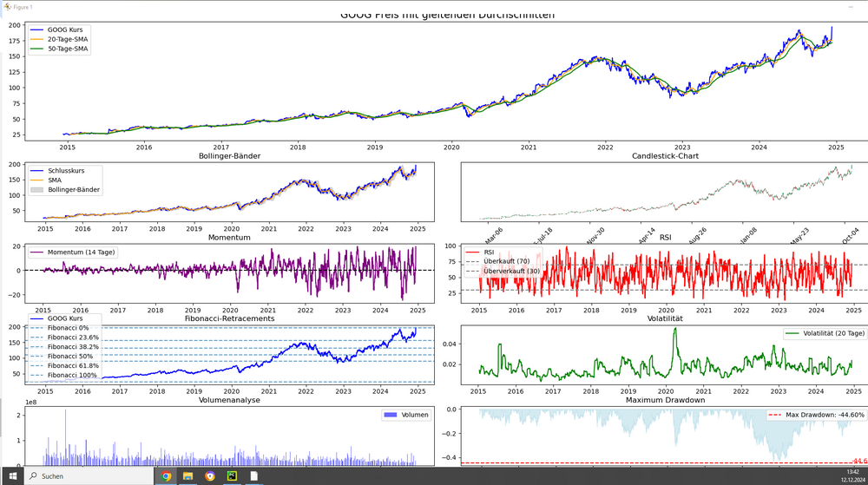Click the -0.4 y-axis label on the drawdown chart

[x=449, y=458]
